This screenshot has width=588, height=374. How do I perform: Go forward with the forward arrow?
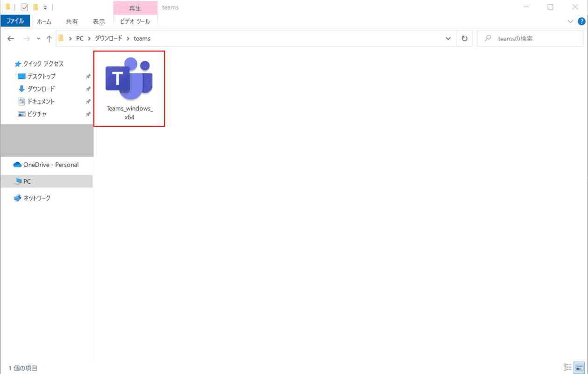tap(26, 39)
